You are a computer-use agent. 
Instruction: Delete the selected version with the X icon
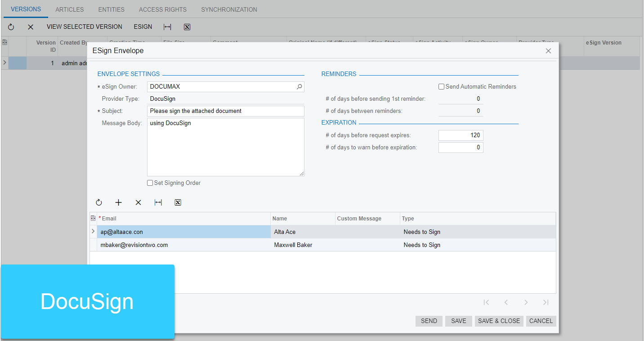coord(31,27)
